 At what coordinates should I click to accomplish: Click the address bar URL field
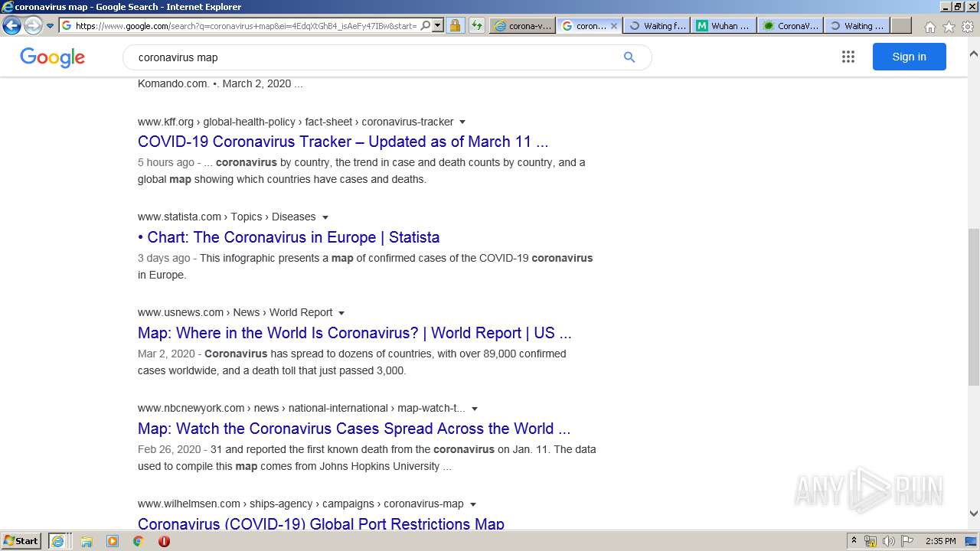point(246,25)
